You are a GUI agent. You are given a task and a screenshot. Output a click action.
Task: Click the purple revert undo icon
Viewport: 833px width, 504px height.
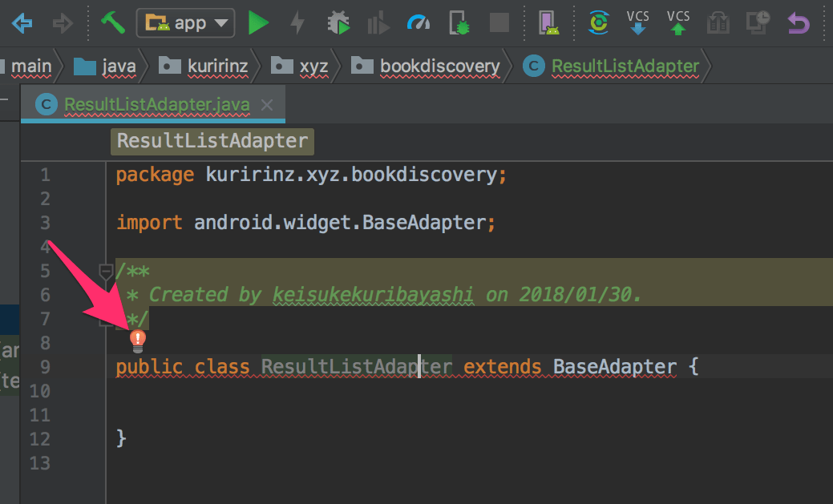click(797, 22)
